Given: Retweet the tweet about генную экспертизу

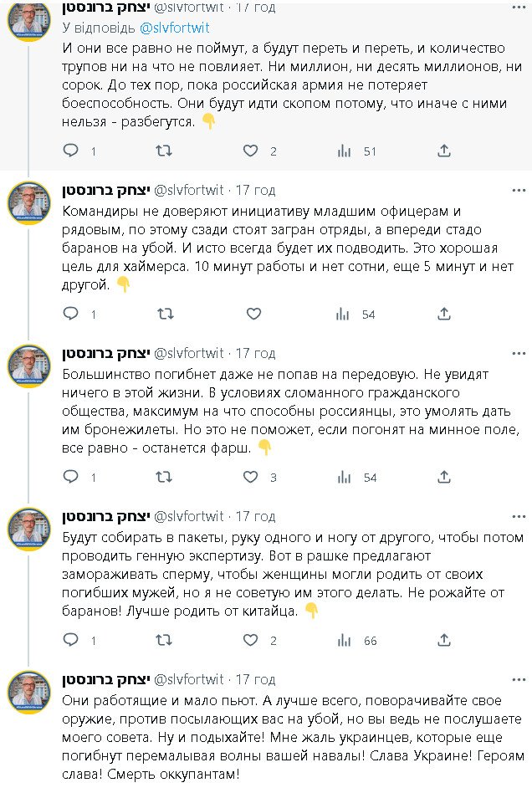Looking at the screenshot, I should point(166,641).
